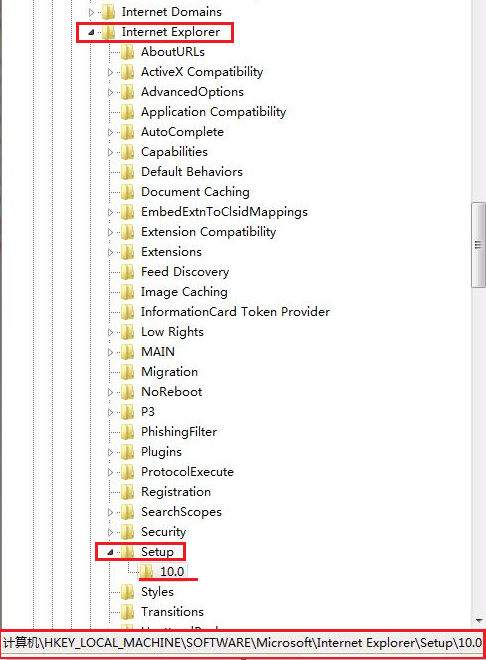This screenshot has width=486, height=660.
Task: Click the Image Caching folder icon
Action: [x=127, y=292]
